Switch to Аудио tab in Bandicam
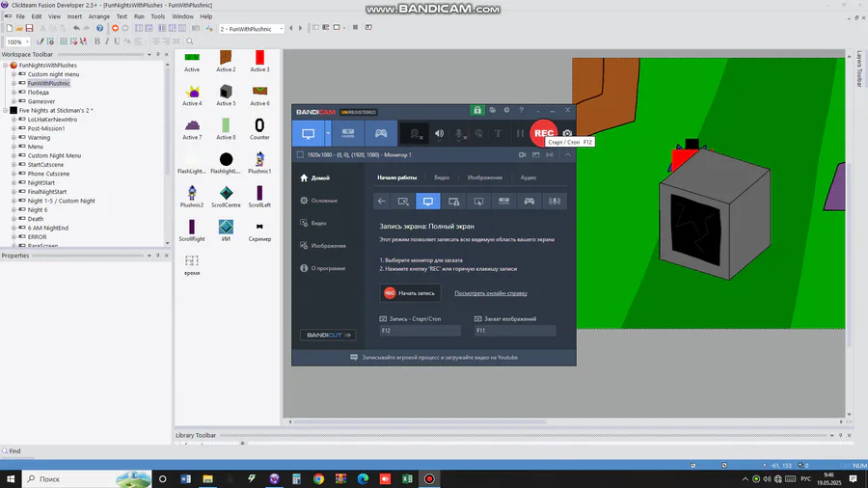 coord(529,177)
